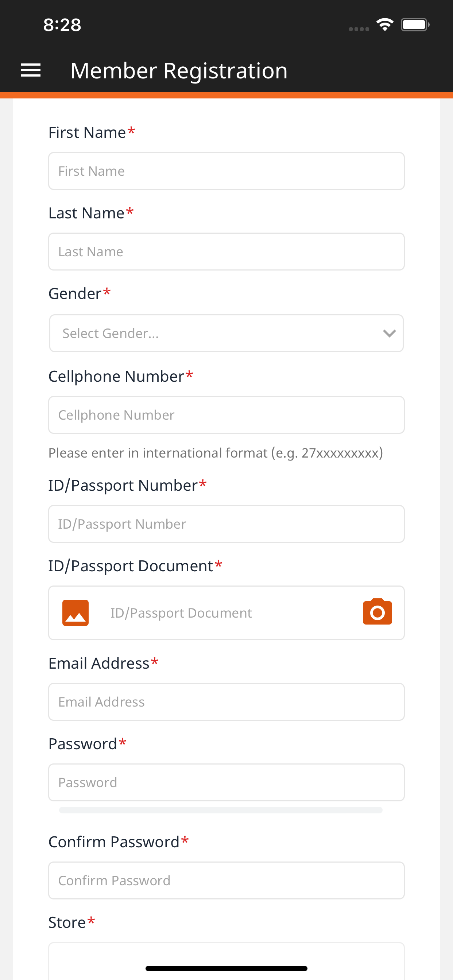
Task: Focus the First Name input field
Action: click(226, 171)
